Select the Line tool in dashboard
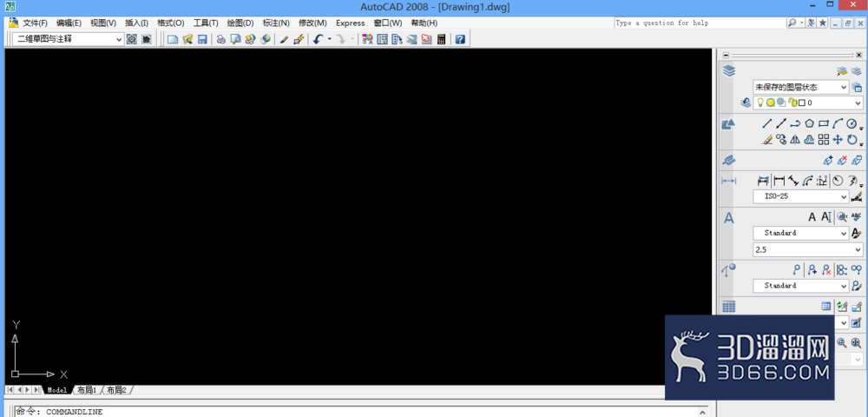 pos(766,124)
